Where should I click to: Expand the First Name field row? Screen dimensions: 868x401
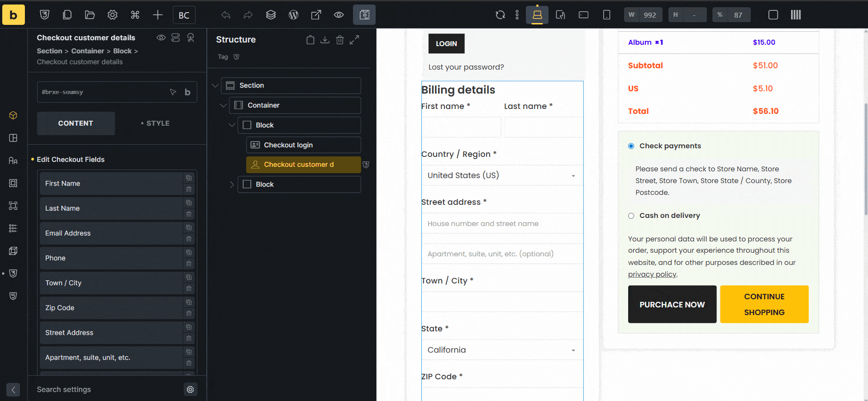click(111, 184)
